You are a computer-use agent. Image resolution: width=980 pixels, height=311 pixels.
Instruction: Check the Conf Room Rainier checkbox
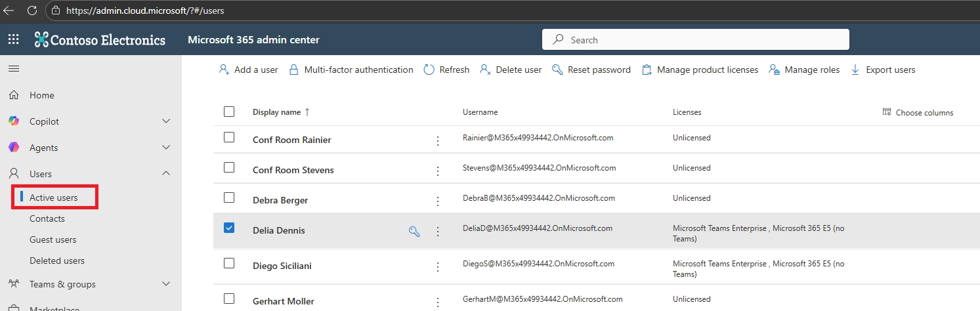coord(229,137)
